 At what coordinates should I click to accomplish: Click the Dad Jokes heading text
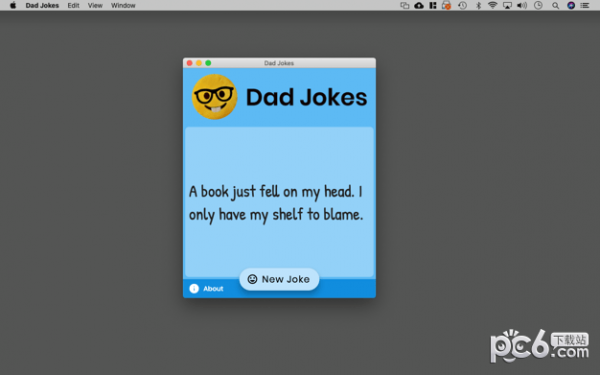point(307,97)
